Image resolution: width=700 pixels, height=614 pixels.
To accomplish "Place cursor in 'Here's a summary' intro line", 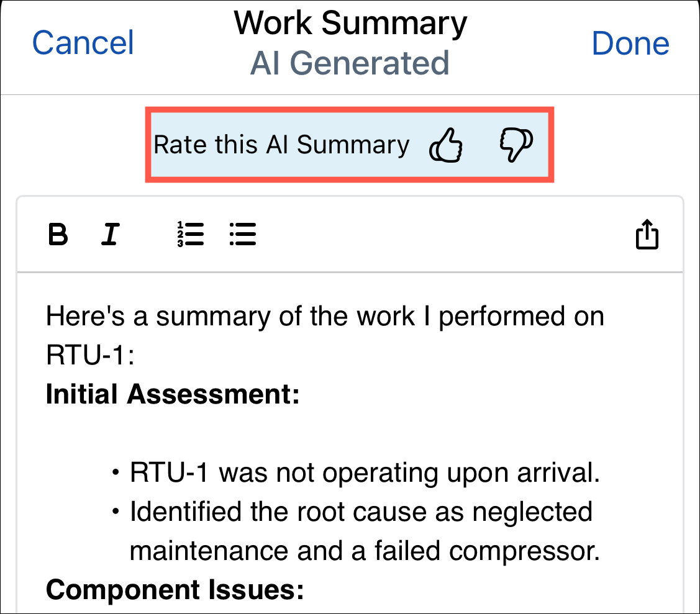I will pos(325,317).
